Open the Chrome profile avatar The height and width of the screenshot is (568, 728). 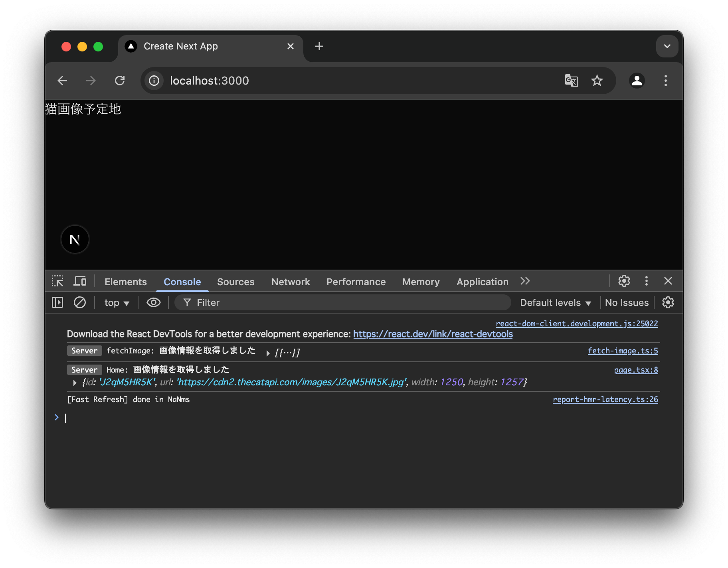(637, 81)
